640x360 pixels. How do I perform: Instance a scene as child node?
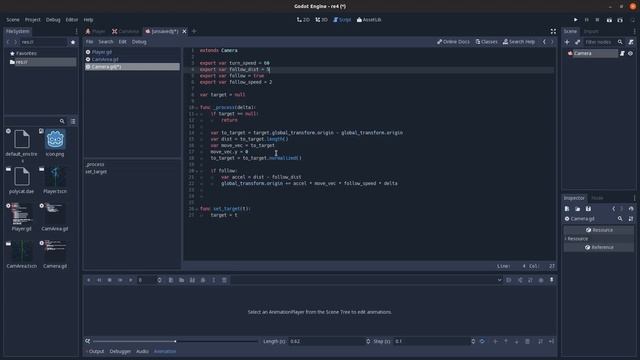click(x=578, y=42)
